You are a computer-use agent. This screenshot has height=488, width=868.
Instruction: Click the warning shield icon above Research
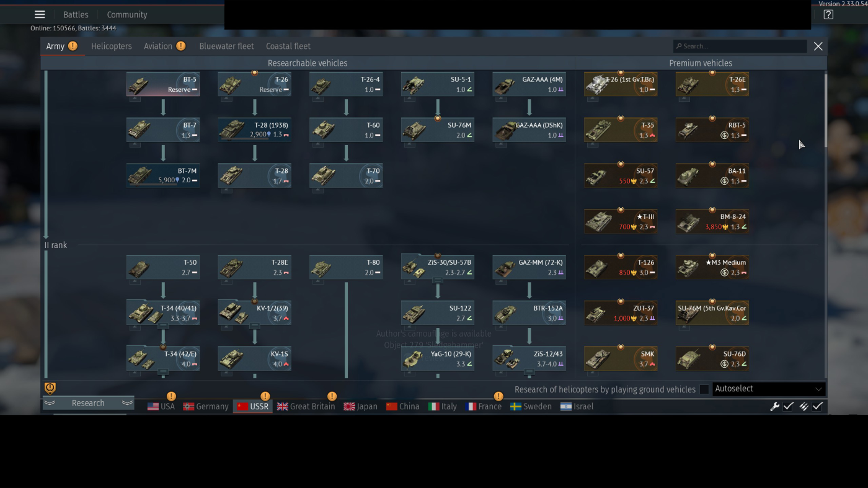tap(50, 388)
